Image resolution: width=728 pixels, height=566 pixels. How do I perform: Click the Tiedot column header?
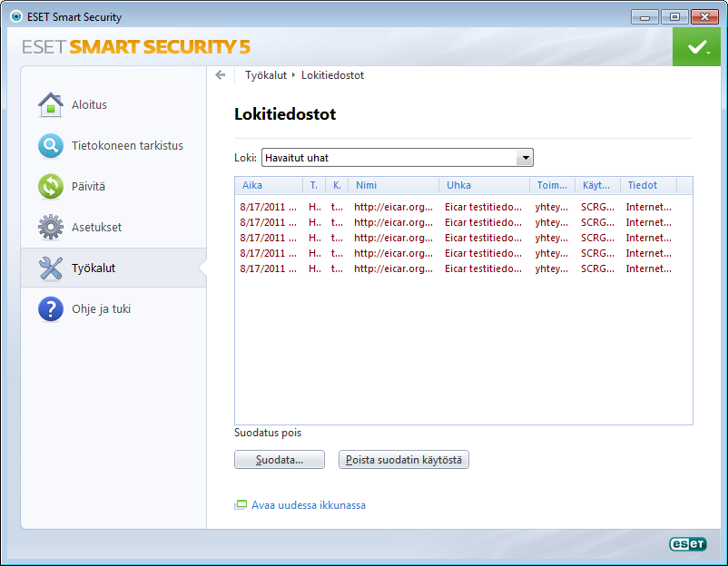[x=649, y=185]
